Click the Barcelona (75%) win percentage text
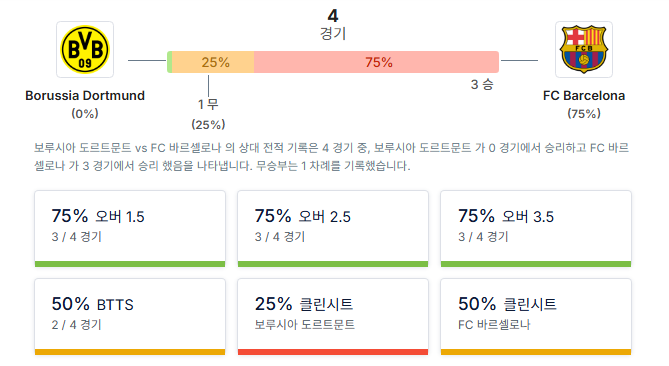This screenshot has width=669, height=366. (x=584, y=113)
